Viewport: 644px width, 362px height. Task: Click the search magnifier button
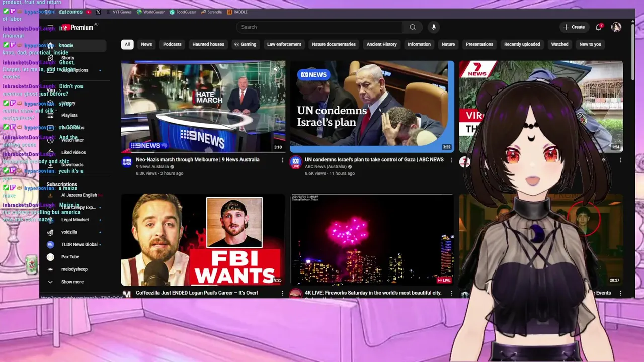click(413, 27)
